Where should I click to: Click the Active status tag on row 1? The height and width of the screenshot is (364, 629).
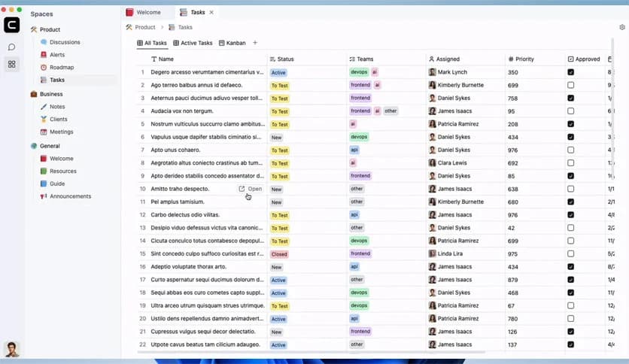(x=278, y=72)
